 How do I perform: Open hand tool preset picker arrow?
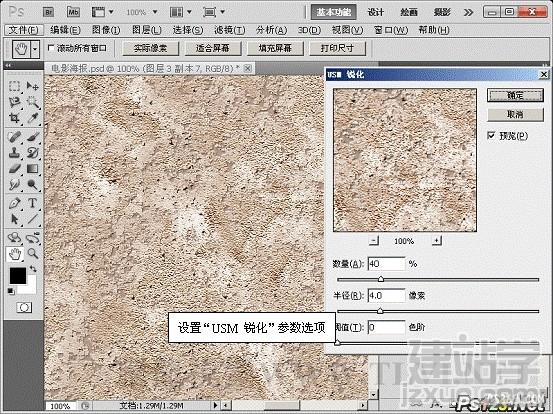35,49
